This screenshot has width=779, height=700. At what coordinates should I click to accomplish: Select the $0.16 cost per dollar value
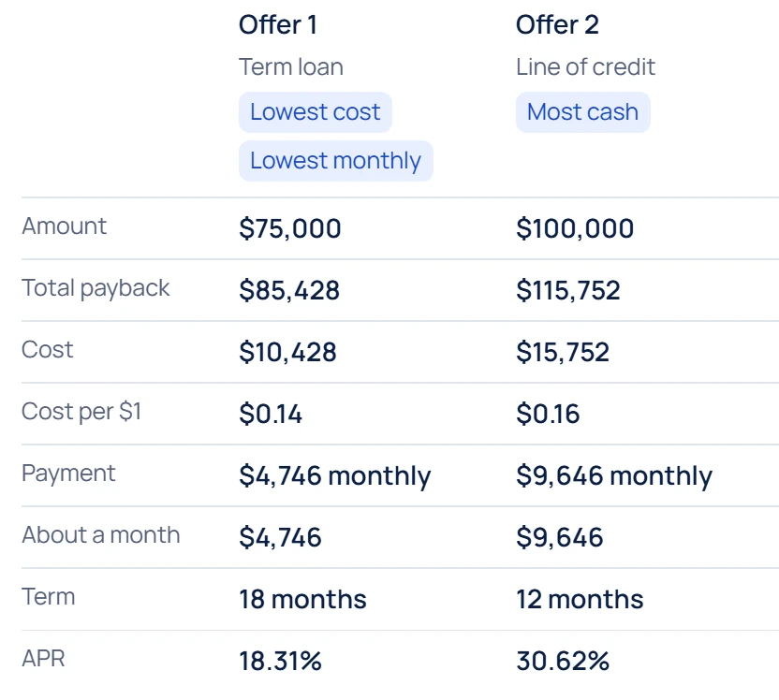(548, 414)
